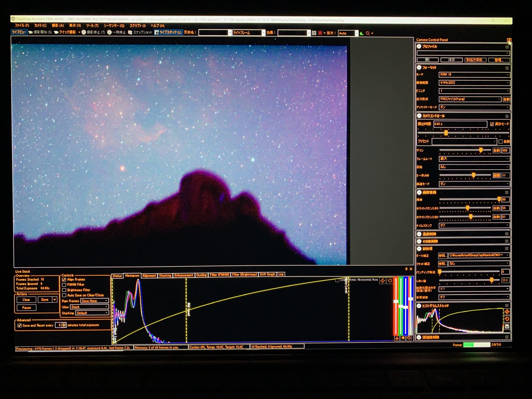The image size is (532, 399).
Task: Switch to the Stacking tab
Action: 165,275
